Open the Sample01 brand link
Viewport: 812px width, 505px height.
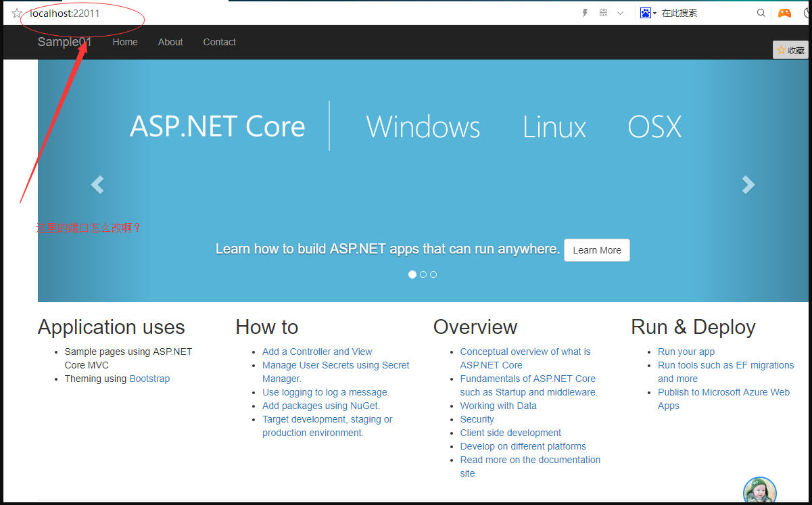64,42
